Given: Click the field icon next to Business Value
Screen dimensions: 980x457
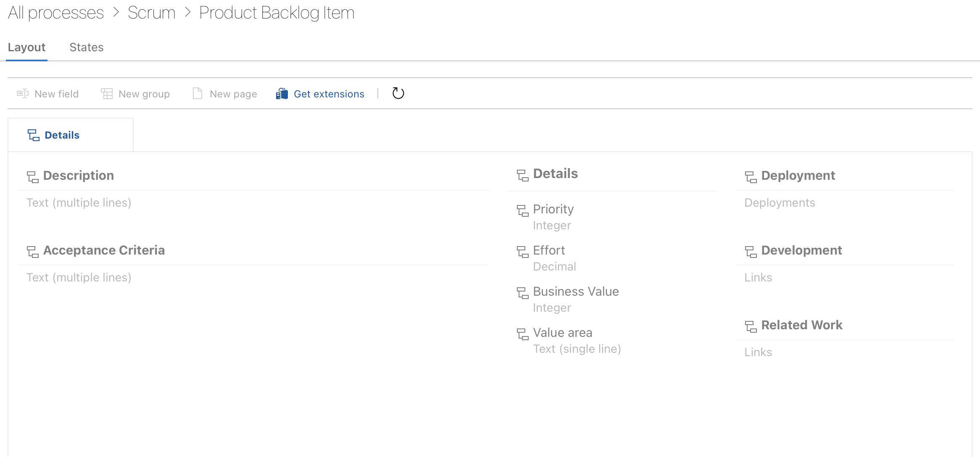Looking at the screenshot, I should click(x=522, y=293).
